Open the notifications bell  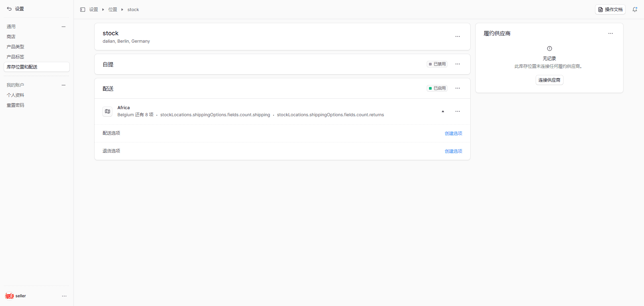click(635, 9)
